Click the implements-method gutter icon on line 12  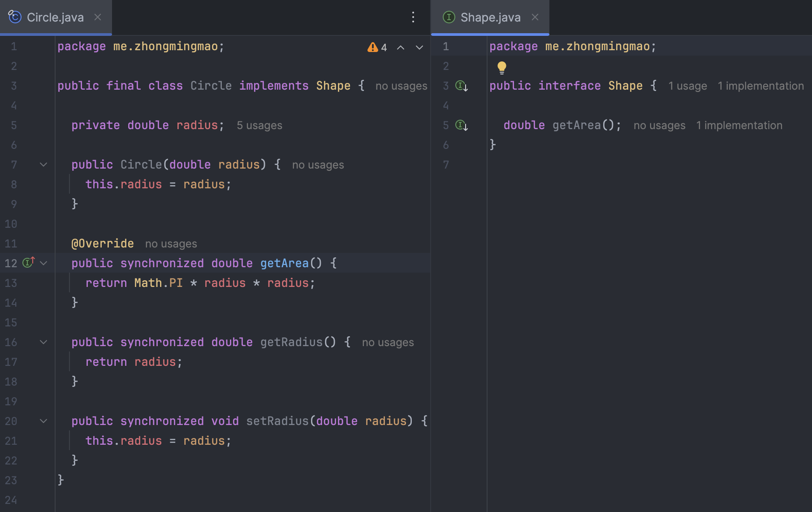[29, 263]
